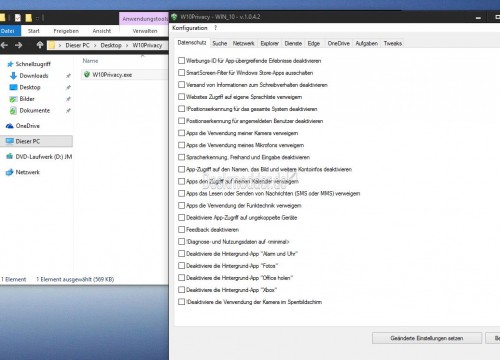
Task: Click the pin icon next to Desktop
Action: 68,87
